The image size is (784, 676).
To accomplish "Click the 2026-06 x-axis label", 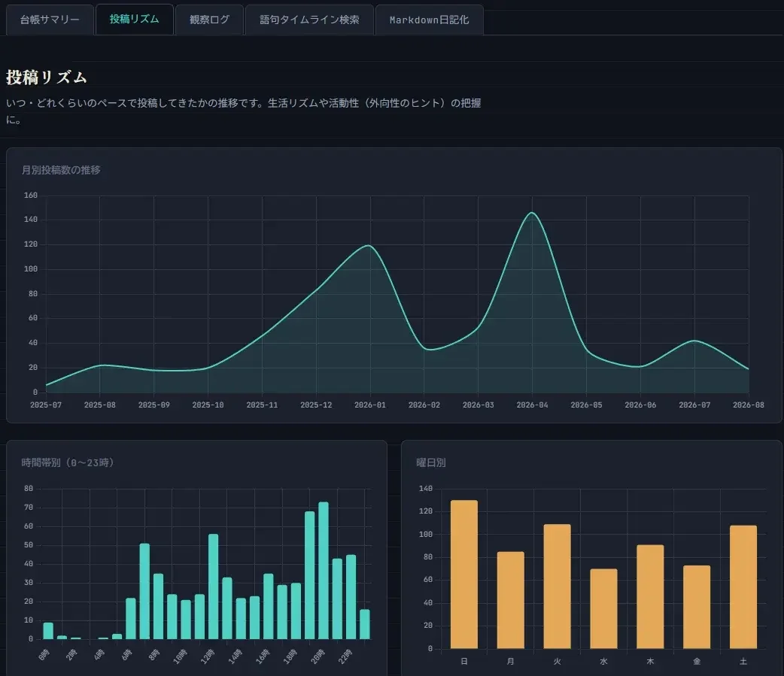I will click(x=640, y=405).
